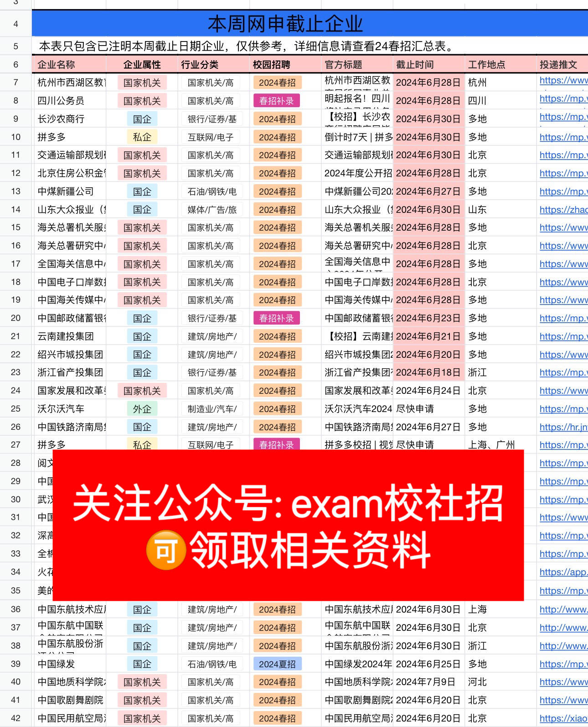Select the company cell 浙江省产投集团
This screenshot has height=727, width=588.
[69, 372]
